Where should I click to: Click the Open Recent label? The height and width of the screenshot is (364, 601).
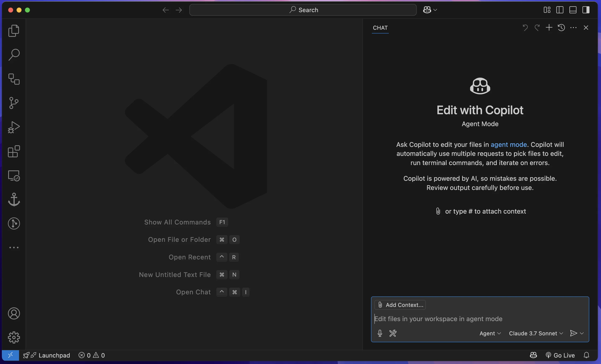pyautogui.click(x=190, y=257)
